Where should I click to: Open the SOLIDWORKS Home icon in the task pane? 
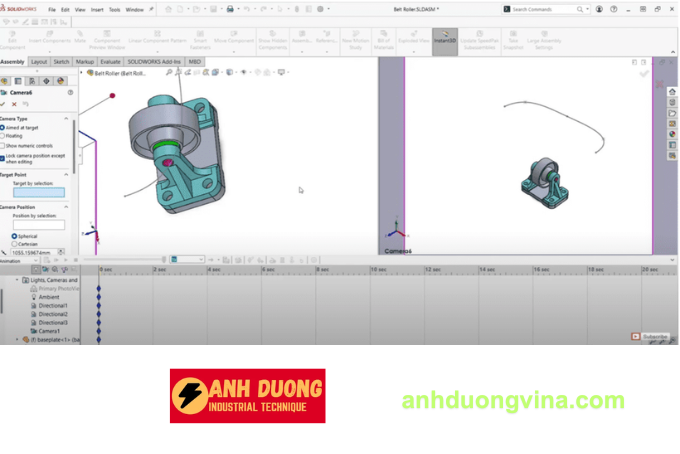coord(672,92)
